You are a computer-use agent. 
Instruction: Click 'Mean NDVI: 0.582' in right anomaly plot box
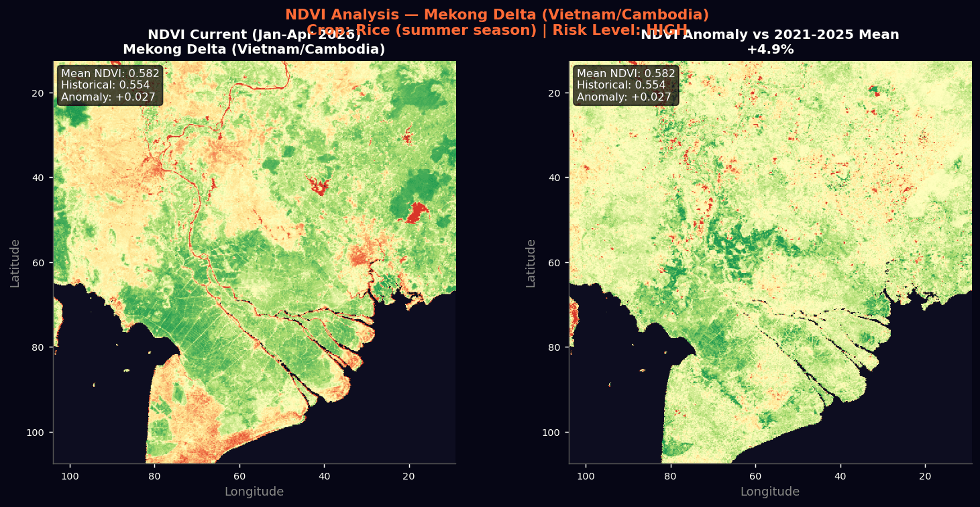point(626,74)
